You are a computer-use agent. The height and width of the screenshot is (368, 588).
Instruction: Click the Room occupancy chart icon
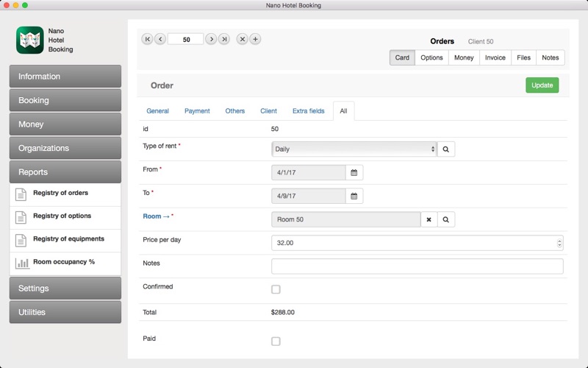point(22,263)
